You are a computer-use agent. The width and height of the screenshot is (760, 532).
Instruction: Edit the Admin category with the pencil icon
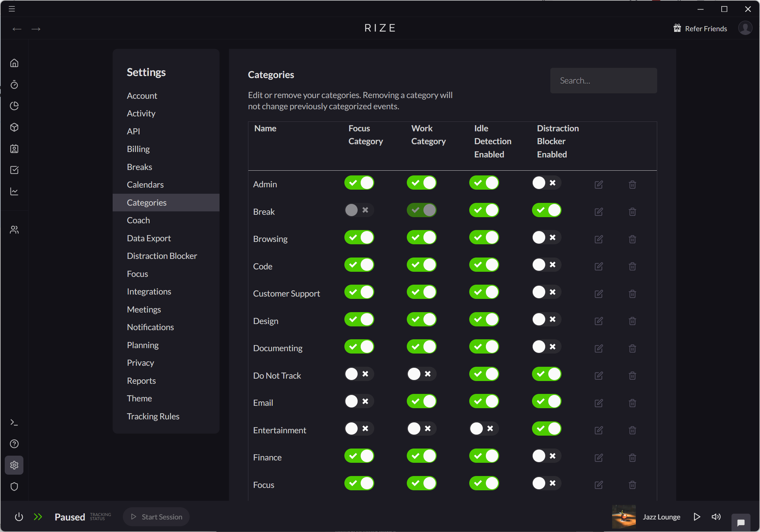[x=598, y=184]
